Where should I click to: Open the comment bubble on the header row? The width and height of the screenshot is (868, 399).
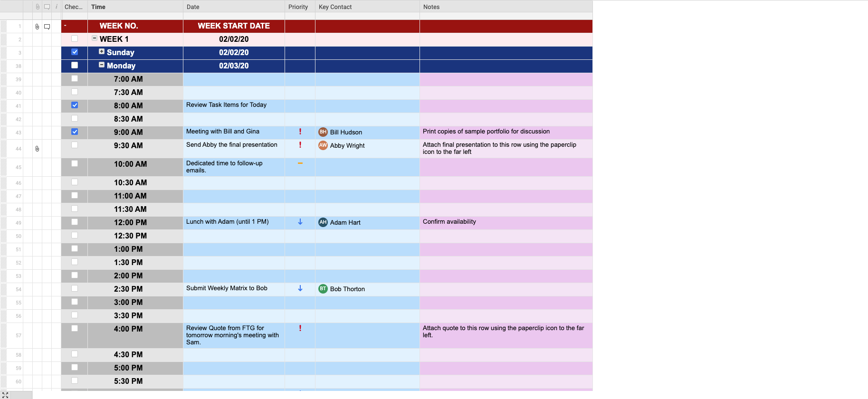click(47, 27)
